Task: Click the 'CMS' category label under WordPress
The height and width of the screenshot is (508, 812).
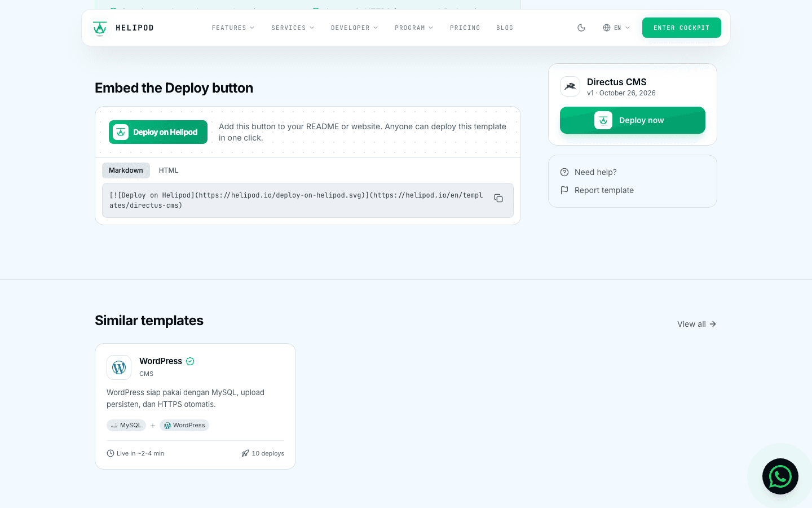Action: pos(146,374)
